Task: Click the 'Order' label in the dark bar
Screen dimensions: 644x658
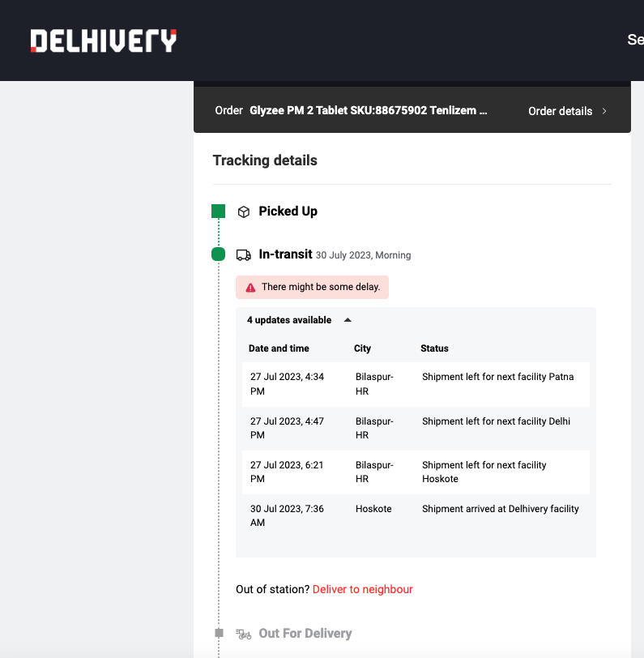Action: 228,110
